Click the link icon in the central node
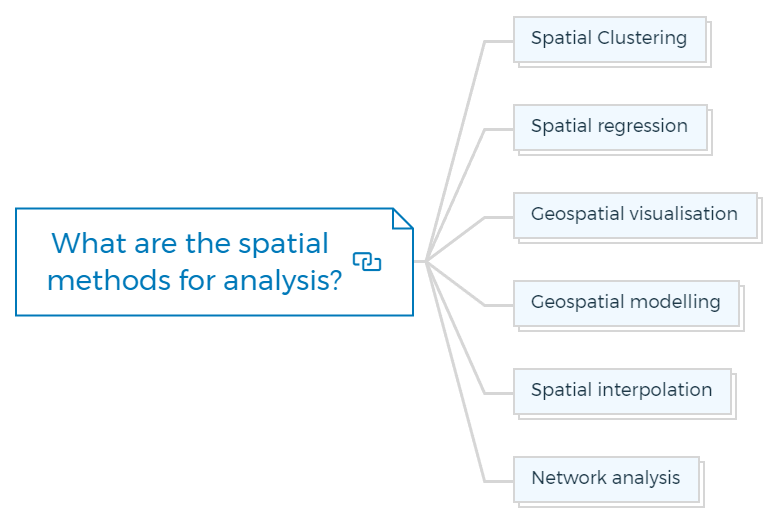Screen dimensions: 777x522 367,261
